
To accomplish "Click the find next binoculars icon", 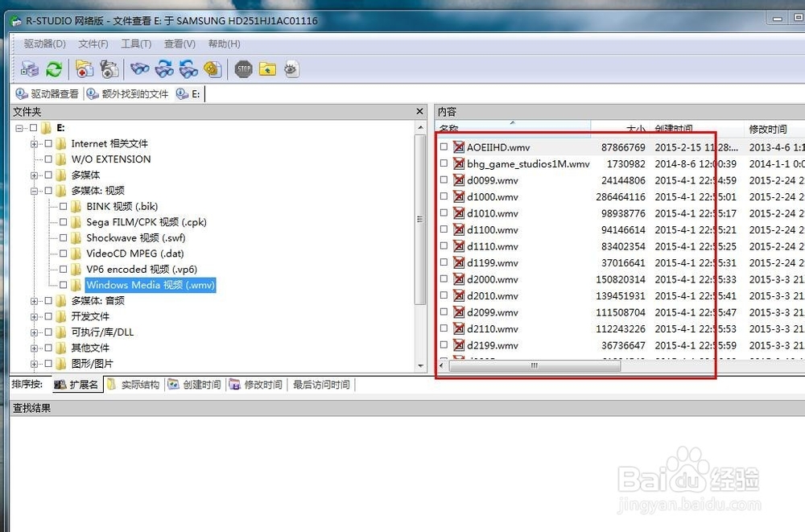I will coord(164,68).
